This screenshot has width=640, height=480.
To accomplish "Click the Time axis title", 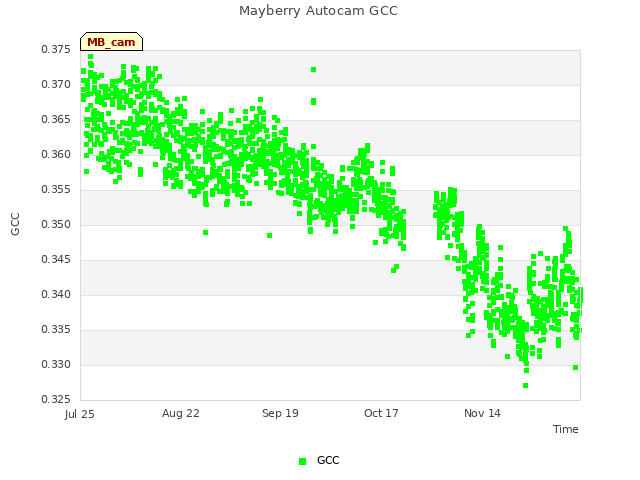I will coord(566,429).
